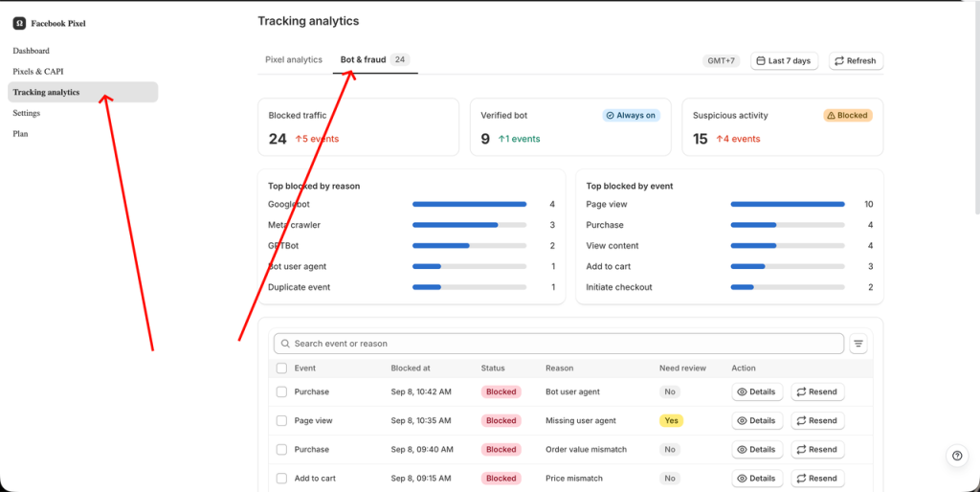Viewport: 980px width, 492px height.
Task: Click the Blocked at column header
Action: (x=411, y=369)
